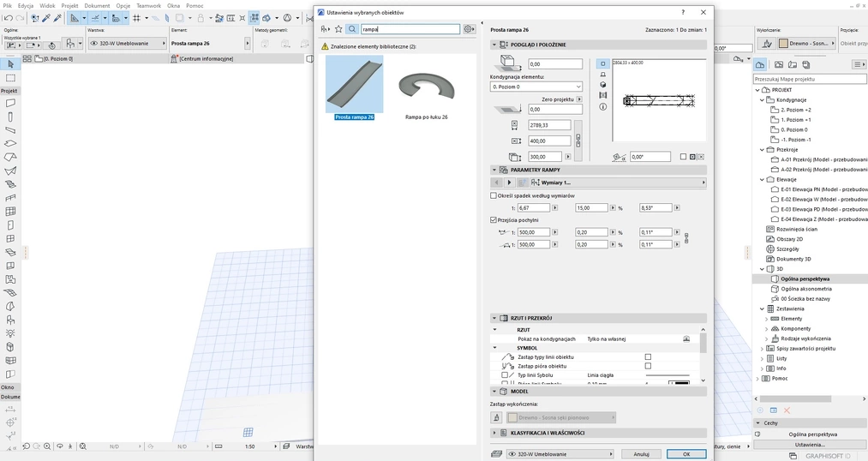The height and width of the screenshot is (461, 868).
Task: Click the Centrum informacyjne tab icon
Action: (175, 58)
